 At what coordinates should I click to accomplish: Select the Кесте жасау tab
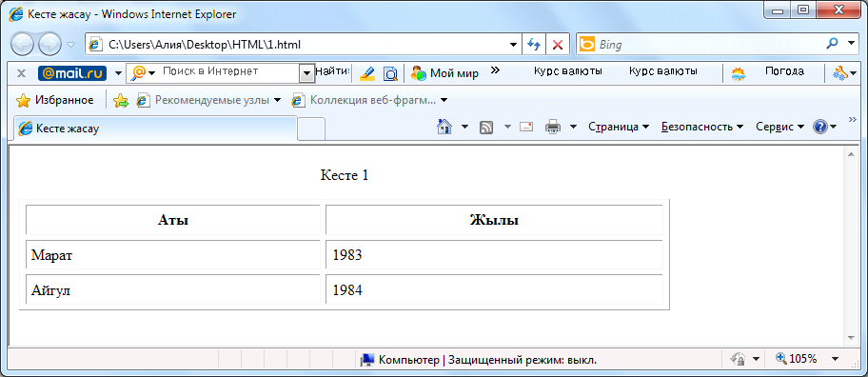(x=155, y=129)
